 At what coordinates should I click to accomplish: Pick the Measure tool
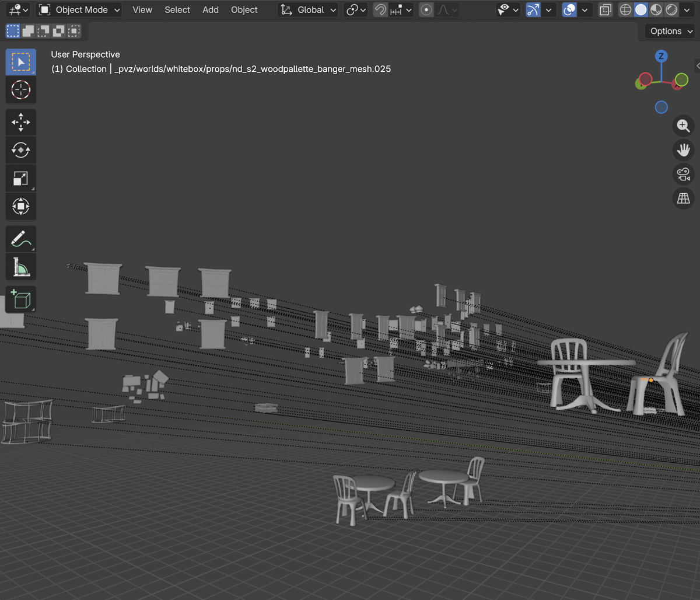[21, 267]
